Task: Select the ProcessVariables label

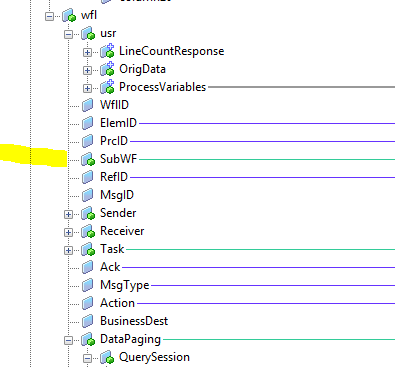Action: click(x=163, y=87)
